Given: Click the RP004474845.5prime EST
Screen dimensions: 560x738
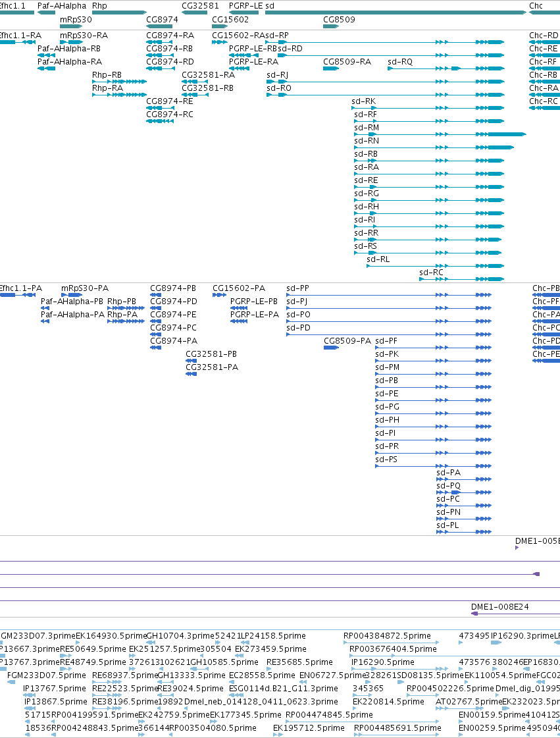Looking at the screenshot, I should coord(362,721).
